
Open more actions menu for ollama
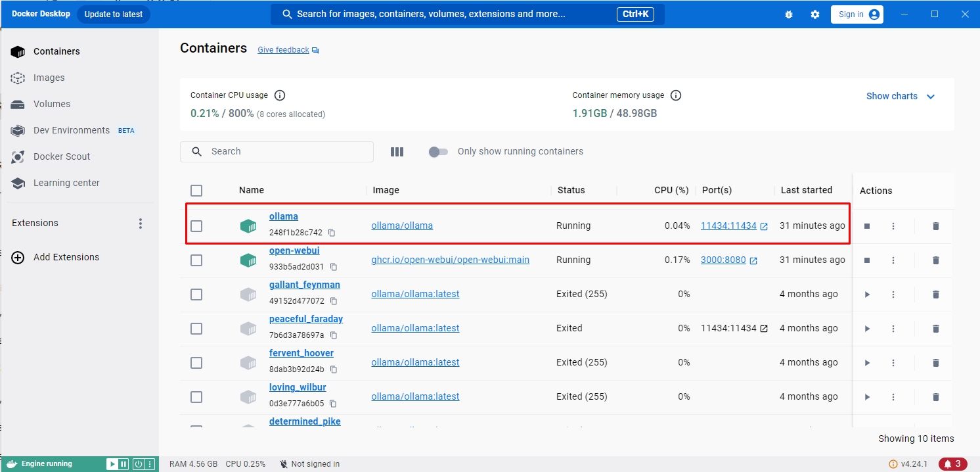893,226
